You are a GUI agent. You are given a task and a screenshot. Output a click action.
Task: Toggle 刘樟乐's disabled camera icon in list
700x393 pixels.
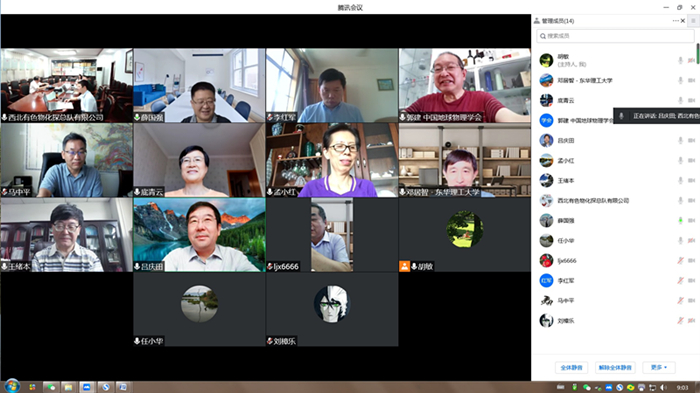(x=692, y=321)
